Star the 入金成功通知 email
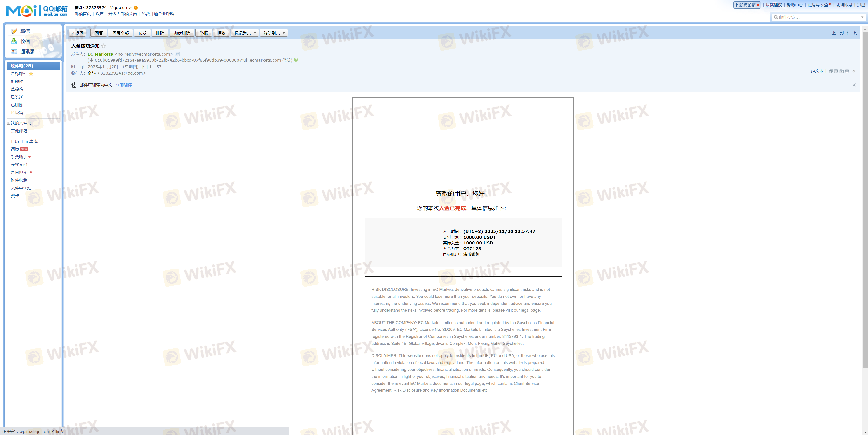868x435 pixels. [104, 46]
